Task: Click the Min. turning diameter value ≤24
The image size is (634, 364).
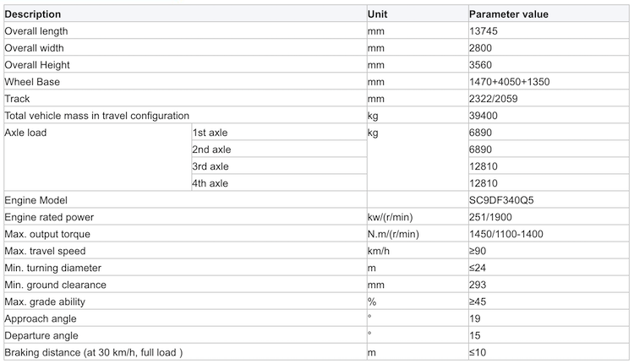Action: tap(478, 269)
